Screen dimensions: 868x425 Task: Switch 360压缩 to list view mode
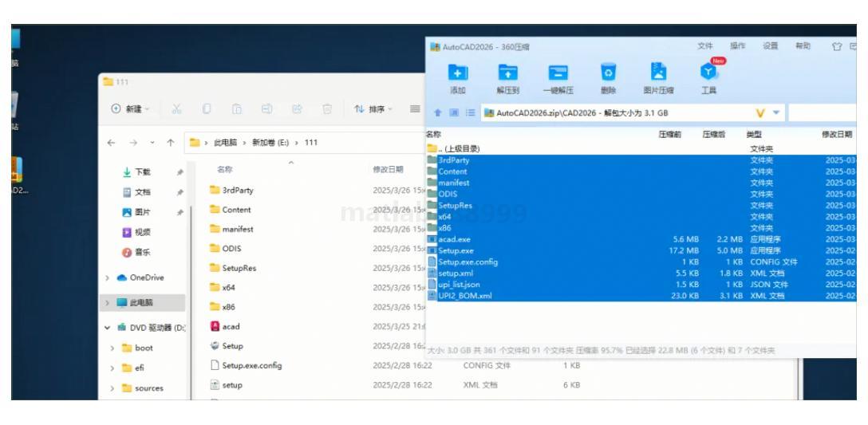471,113
